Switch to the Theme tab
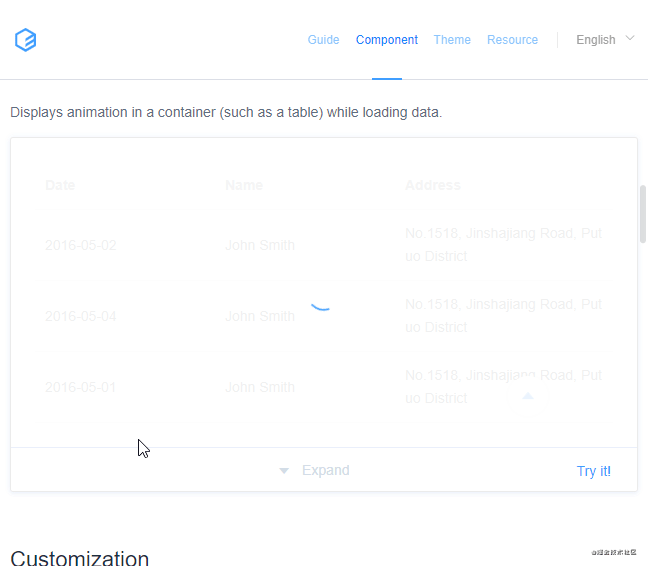This screenshot has height=566, width=648. click(x=452, y=40)
